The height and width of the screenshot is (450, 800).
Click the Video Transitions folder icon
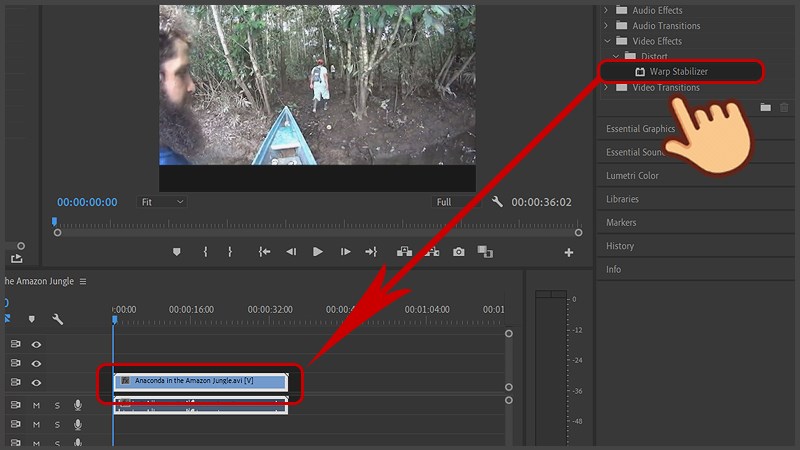pyautogui.click(x=621, y=87)
